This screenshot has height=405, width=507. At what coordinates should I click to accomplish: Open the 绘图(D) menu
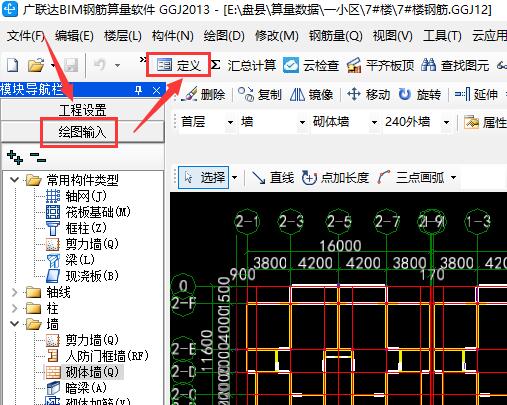pyautogui.click(x=224, y=36)
